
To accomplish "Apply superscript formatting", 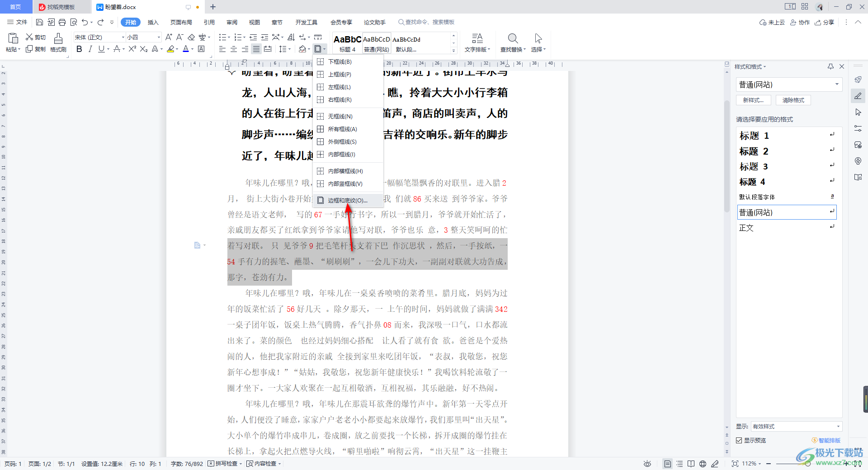I will pyautogui.click(x=132, y=49).
